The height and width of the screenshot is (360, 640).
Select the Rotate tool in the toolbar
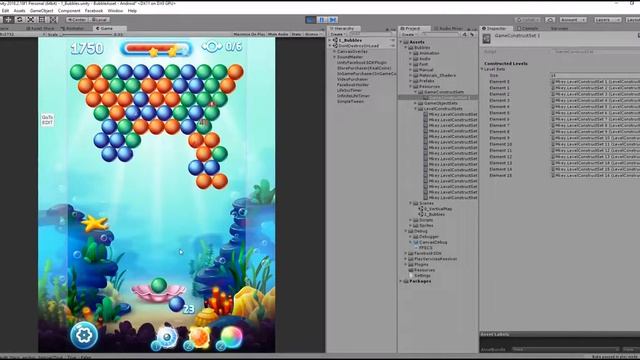[x=19, y=20]
